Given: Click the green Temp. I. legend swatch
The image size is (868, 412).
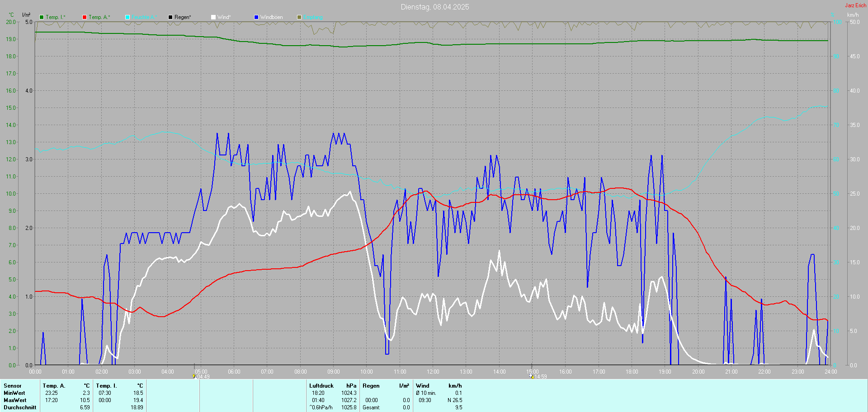Looking at the screenshot, I should (42, 17).
